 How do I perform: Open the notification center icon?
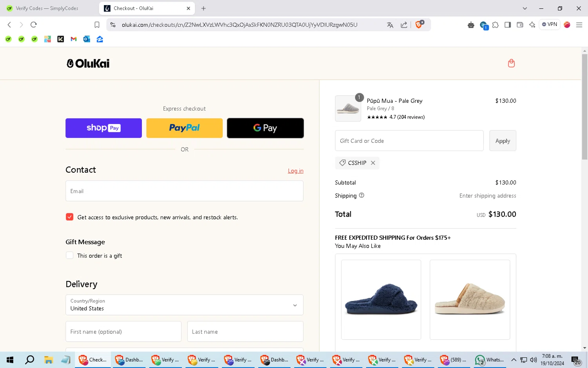[576, 360]
